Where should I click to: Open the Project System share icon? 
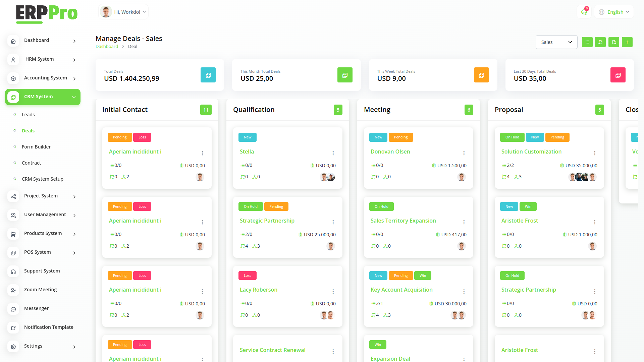(x=13, y=196)
